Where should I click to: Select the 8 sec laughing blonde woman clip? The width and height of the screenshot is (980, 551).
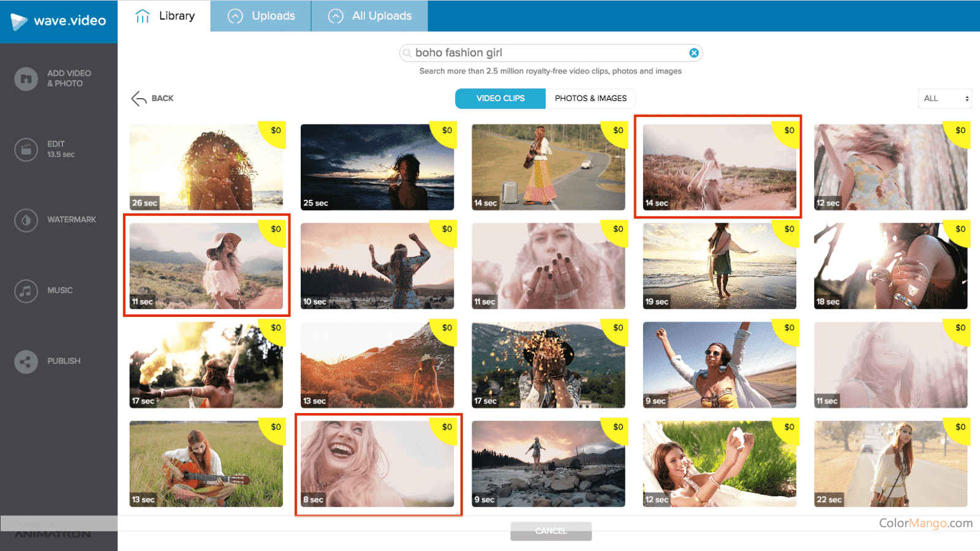[x=377, y=463]
